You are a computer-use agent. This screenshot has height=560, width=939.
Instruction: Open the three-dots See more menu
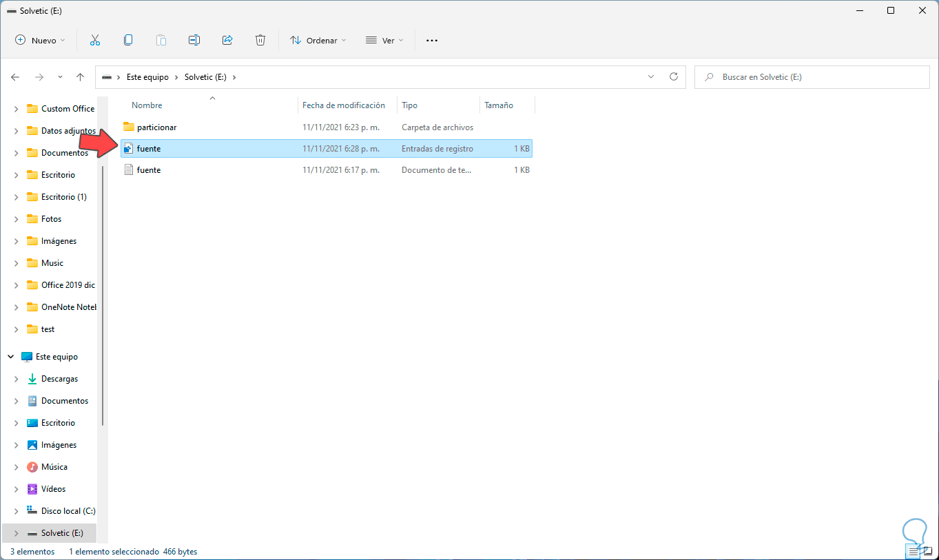[x=432, y=41]
